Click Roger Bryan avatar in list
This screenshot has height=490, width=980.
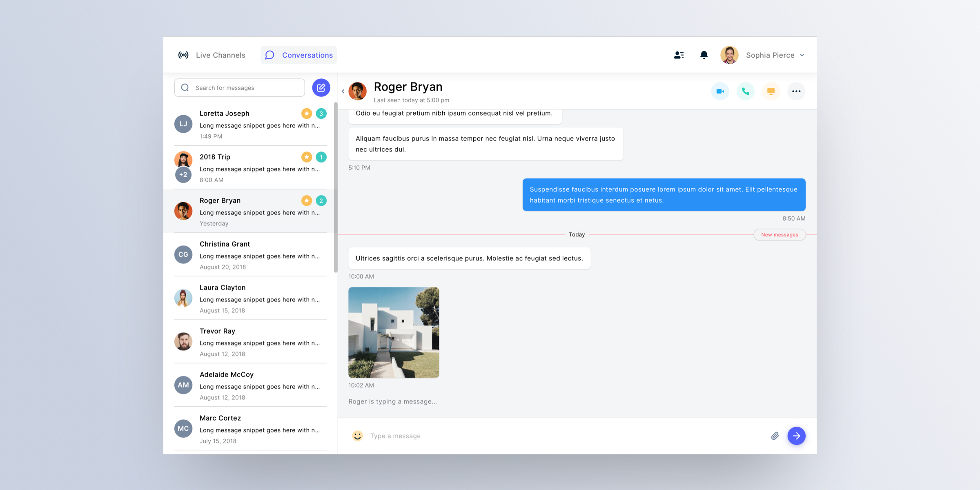[x=183, y=211]
